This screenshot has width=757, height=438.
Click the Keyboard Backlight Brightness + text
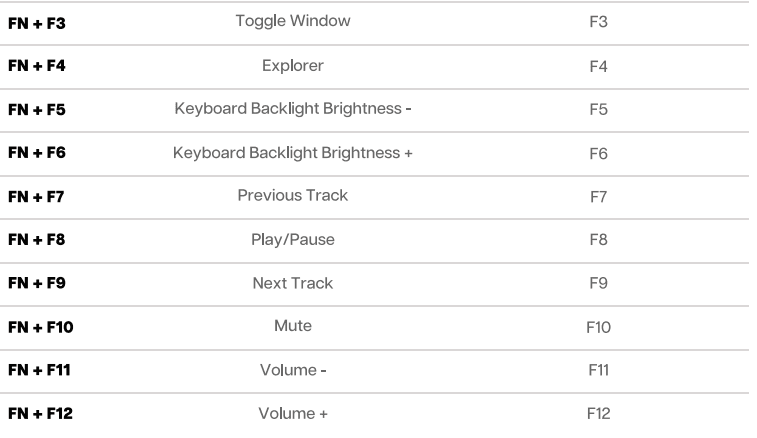(293, 153)
